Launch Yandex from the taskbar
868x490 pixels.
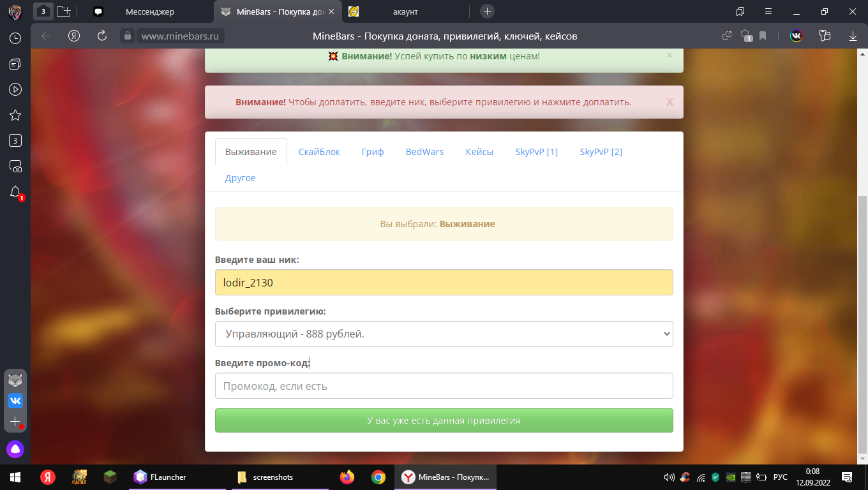tap(48, 477)
